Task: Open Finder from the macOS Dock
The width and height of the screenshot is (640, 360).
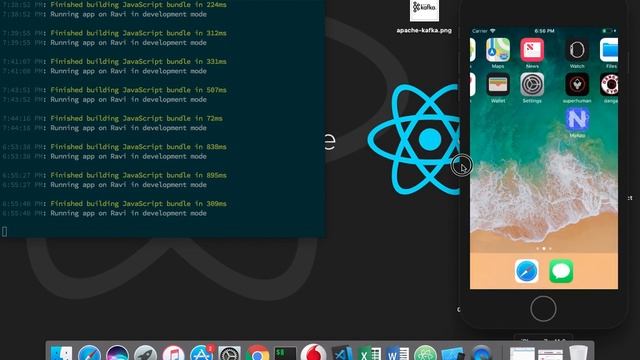Action: pos(62,353)
